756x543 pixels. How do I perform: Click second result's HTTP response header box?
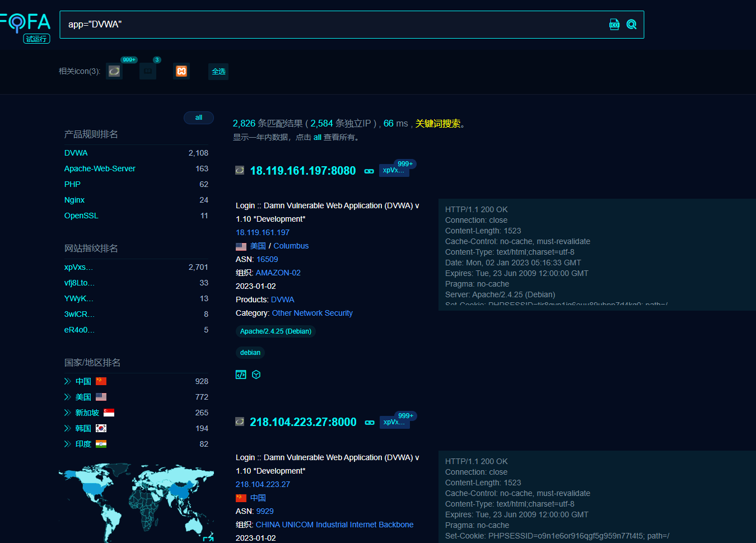pos(597,497)
